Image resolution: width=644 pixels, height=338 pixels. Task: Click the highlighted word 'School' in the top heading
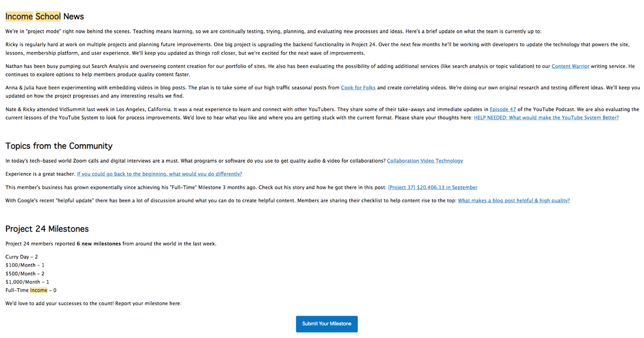tap(48, 17)
